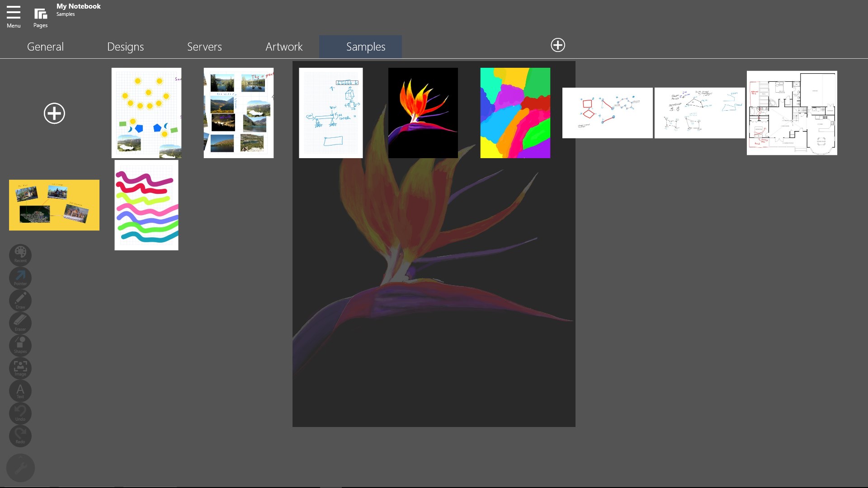Open the Shapes tool
The height and width of the screenshot is (488, 868).
(20, 345)
